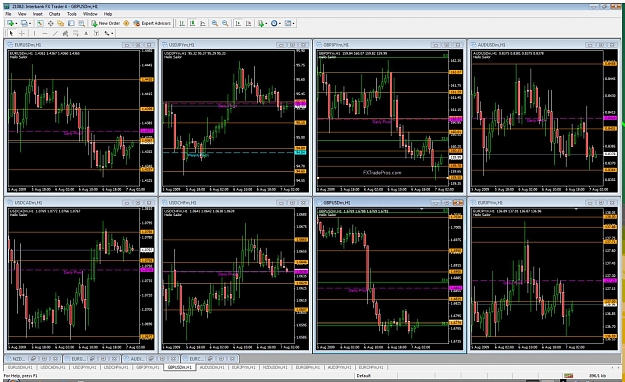Select the vertical line drawing tool

(x=34, y=33)
